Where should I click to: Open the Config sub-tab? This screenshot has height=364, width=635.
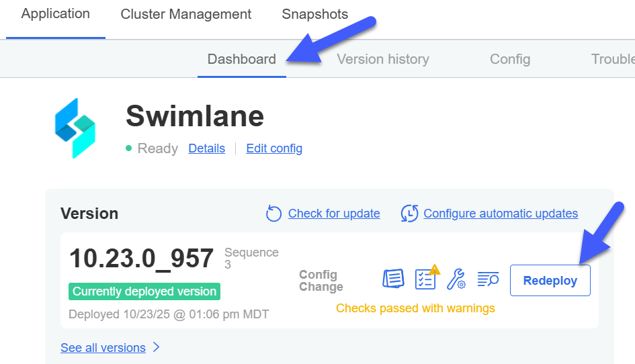coord(510,59)
